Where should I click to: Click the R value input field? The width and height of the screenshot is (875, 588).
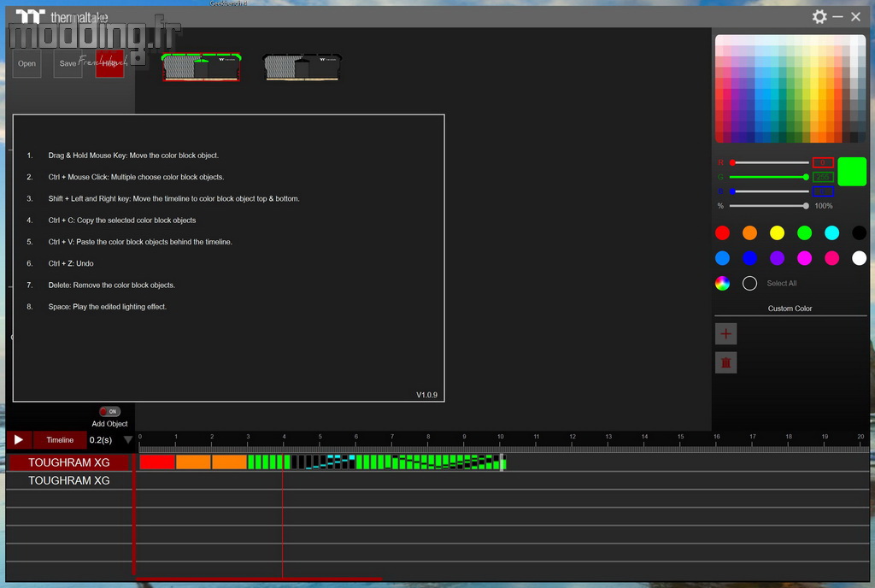pyautogui.click(x=823, y=162)
